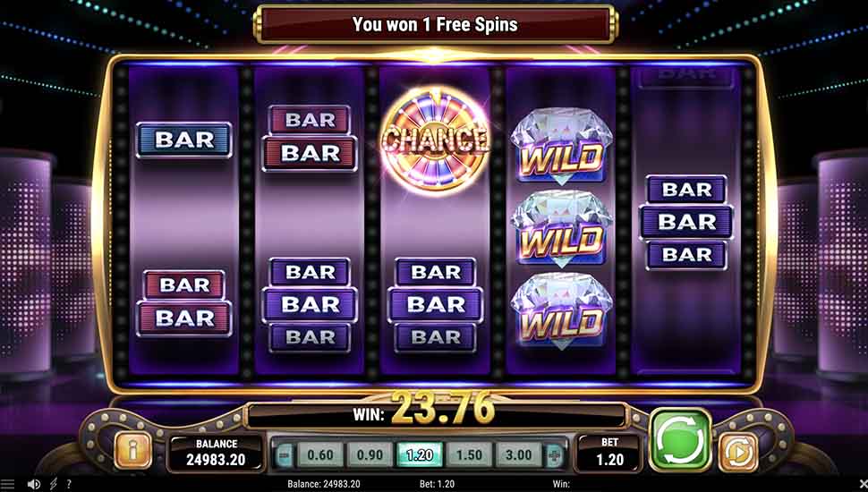The image size is (868, 492).
Task: Click the Bet amount display panel
Action: pyautogui.click(x=609, y=453)
